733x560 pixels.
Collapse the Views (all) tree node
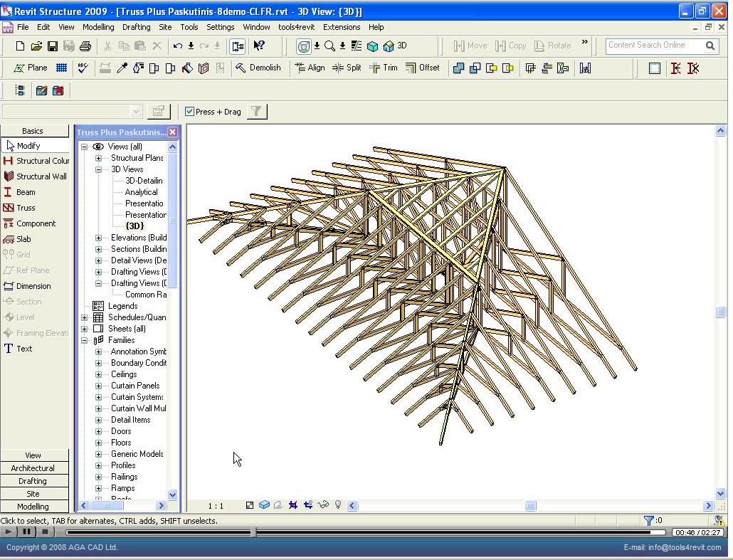pyautogui.click(x=85, y=147)
